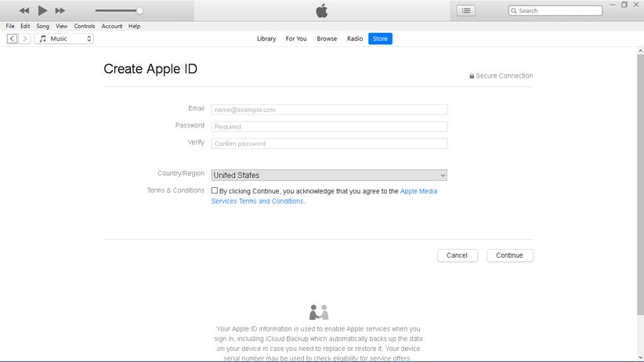Image resolution: width=644 pixels, height=362 pixels.
Task: Select the Radio tab
Action: pos(355,38)
